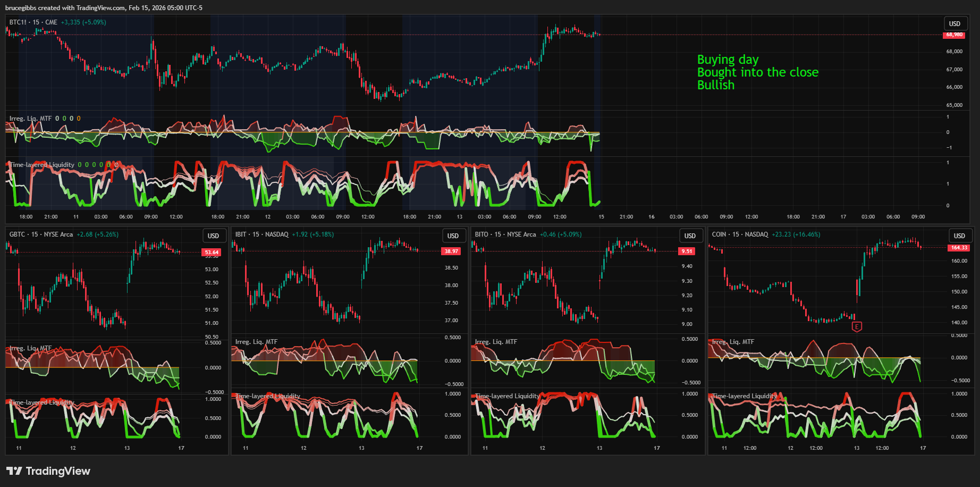Click the 68,980 price label on BTC1! chart
Screen dimensions: 980x487
tap(954, 35)
